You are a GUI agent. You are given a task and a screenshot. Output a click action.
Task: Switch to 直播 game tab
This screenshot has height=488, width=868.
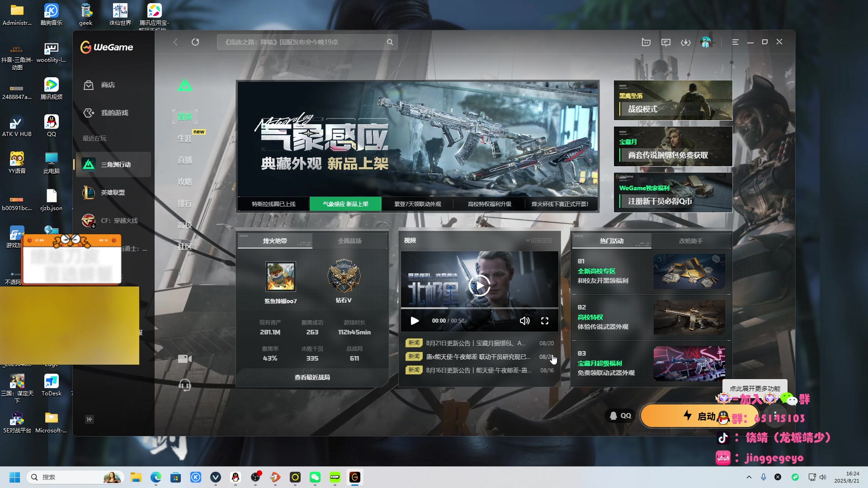coord(185,160)
